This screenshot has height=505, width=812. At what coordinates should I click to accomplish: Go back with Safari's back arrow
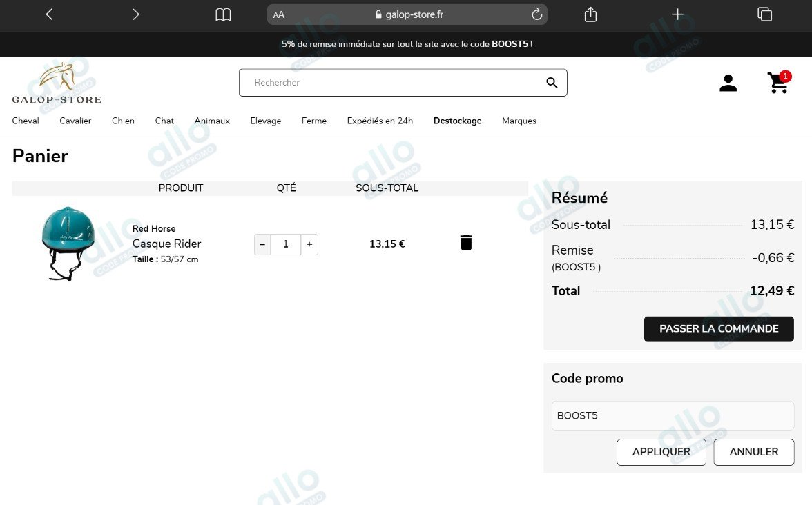(x=49, y=14)
